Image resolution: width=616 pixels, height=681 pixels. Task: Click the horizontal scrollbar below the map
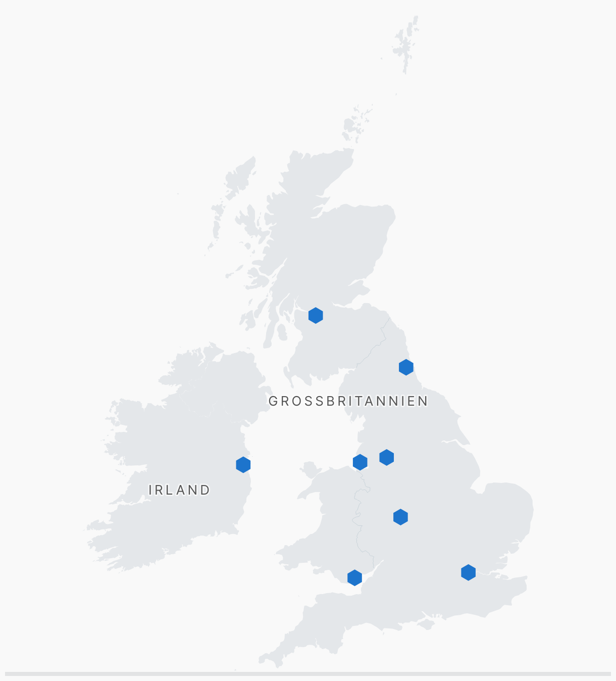(308, 673)
